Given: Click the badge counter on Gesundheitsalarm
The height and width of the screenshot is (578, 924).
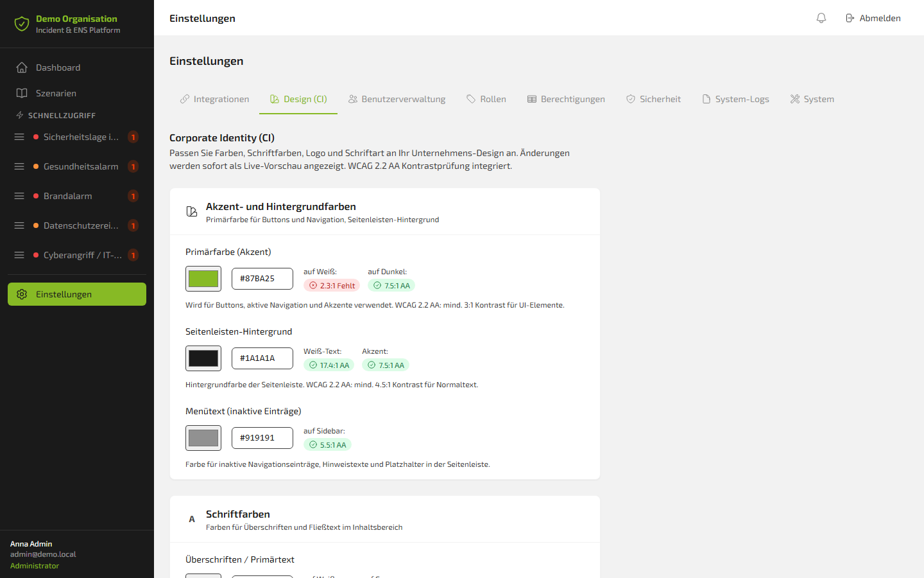Looking at the screenshot, I should (x=133, y=166).
